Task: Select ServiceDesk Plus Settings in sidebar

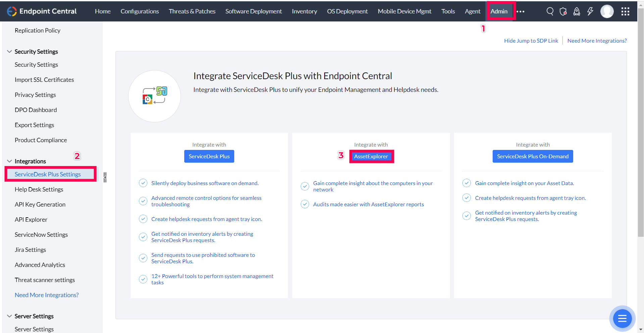Action: coord(48,174)
